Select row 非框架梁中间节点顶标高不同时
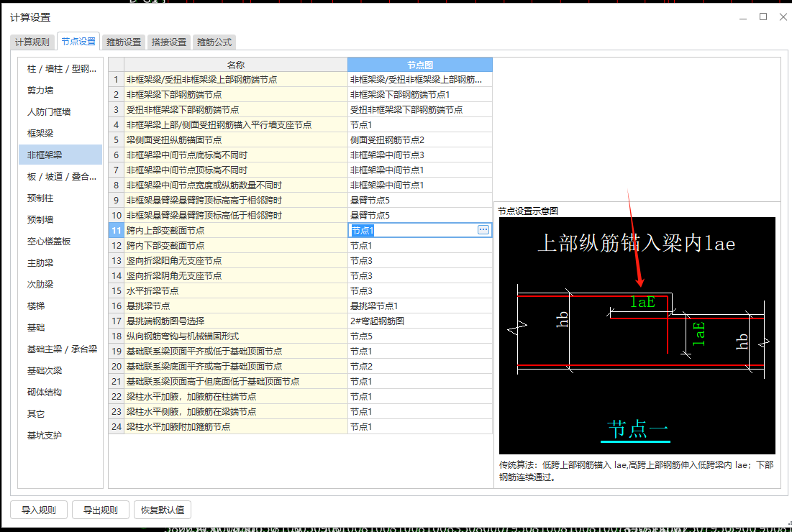The image size is (792, 532). pos(236,170)
